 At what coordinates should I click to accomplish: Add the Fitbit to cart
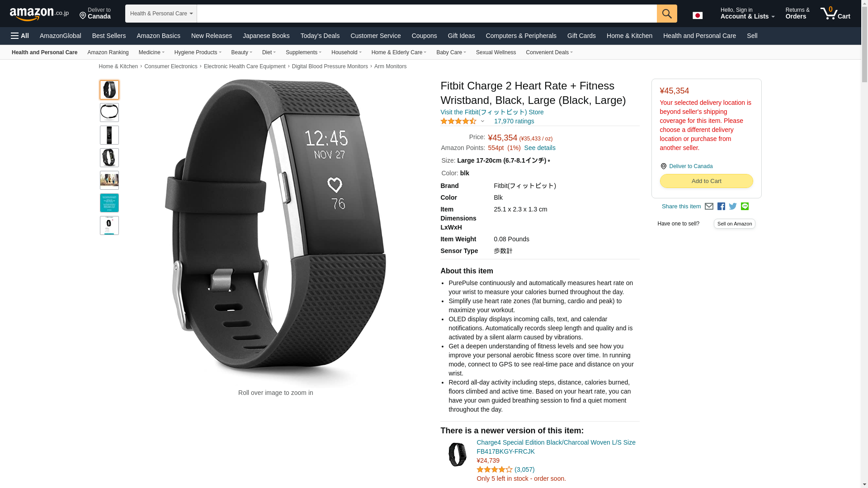706,181
